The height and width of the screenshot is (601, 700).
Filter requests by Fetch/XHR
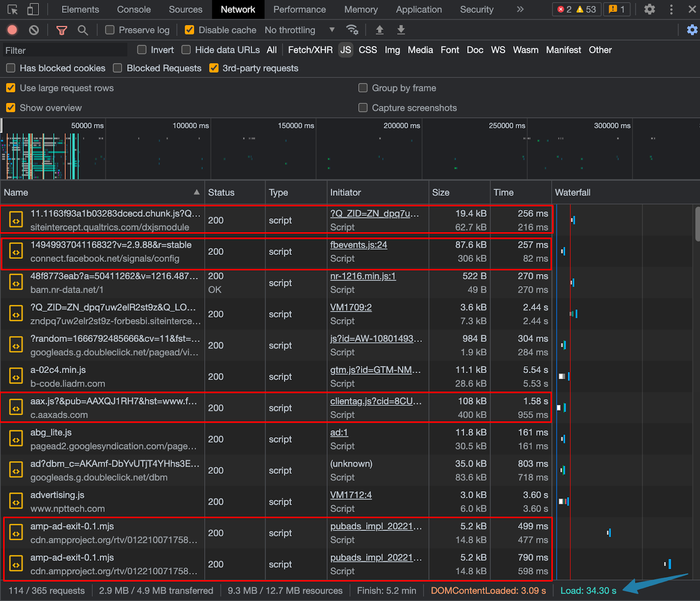tap(310, 50)
